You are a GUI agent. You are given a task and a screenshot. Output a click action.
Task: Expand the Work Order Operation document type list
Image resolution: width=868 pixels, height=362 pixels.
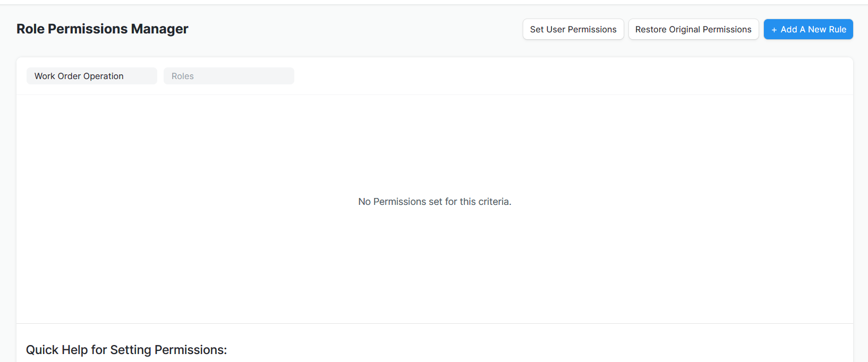91,76
